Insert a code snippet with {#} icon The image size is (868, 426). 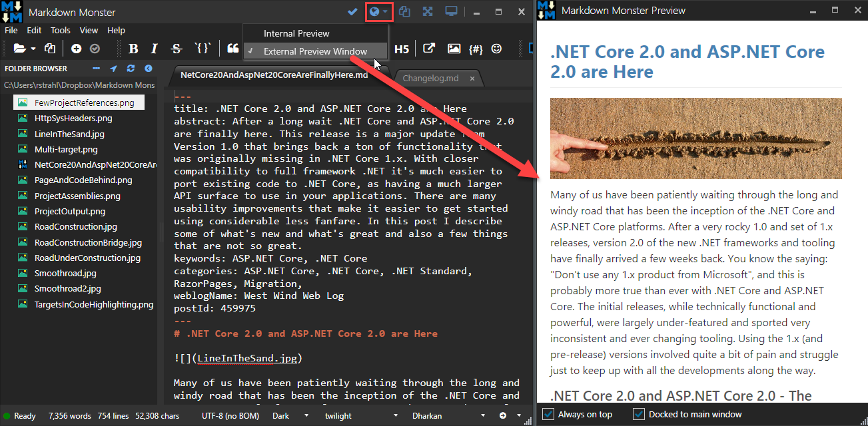[x=476, y=49]
